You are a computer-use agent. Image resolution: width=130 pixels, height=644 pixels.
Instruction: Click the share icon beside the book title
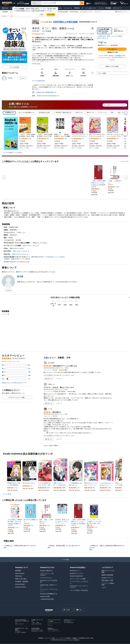tap(92, 28)
